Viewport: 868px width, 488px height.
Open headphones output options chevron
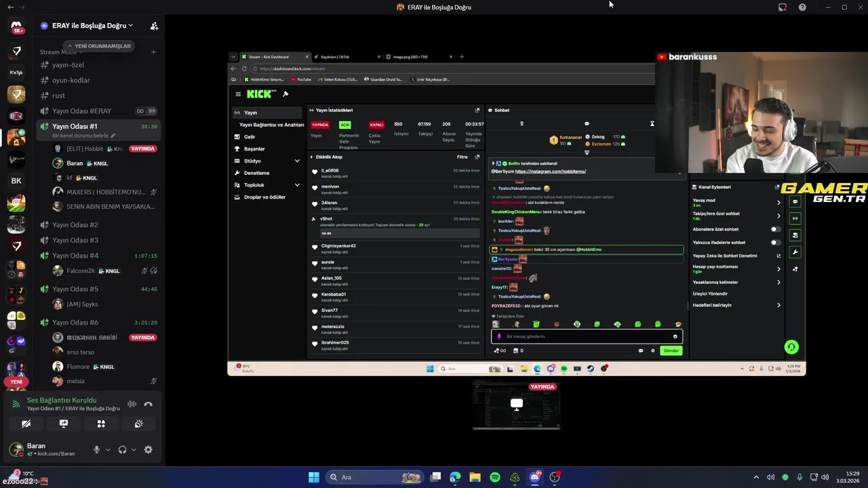click(x=134, y=450)
